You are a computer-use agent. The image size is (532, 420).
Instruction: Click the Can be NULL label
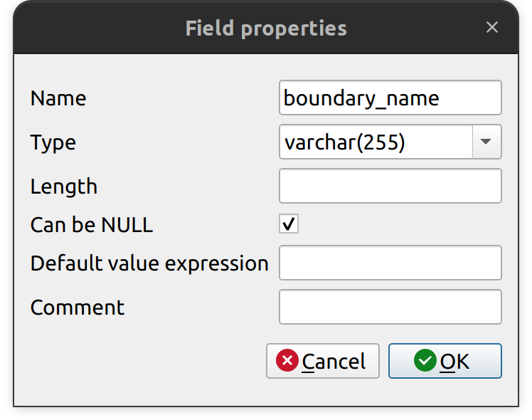point(92,225)
